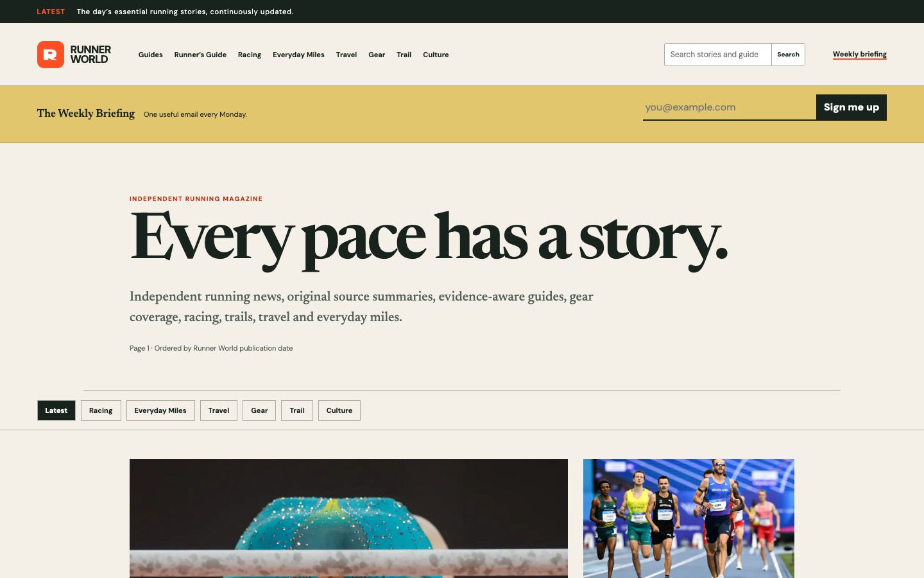Screen dimensions: 924x578
Task: Click the you@example.com email field
Action: (730, 107)
